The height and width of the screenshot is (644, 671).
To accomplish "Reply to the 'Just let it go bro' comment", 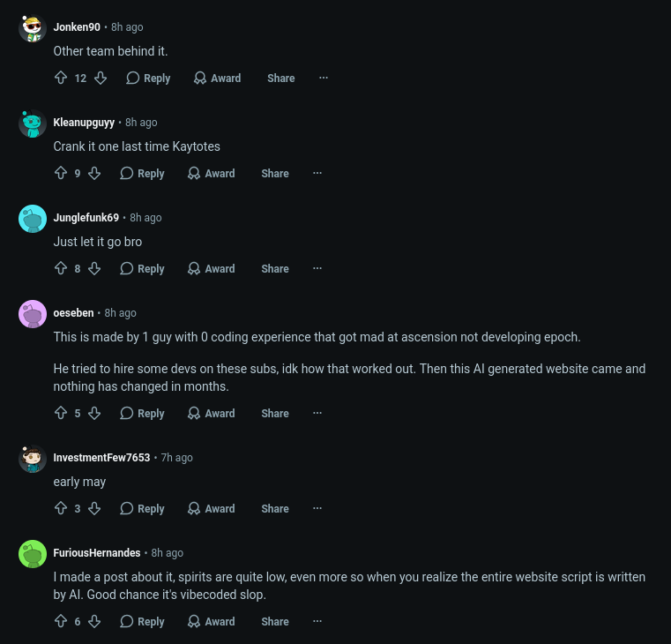I will (x=142, y=268).
